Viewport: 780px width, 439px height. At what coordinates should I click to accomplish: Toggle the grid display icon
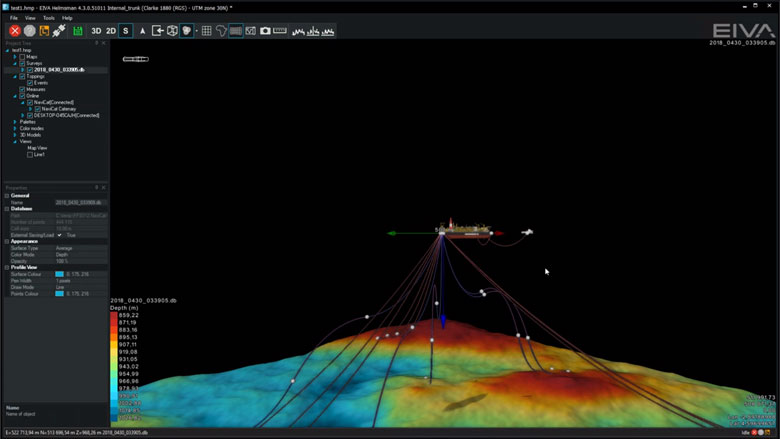point(206,31)
